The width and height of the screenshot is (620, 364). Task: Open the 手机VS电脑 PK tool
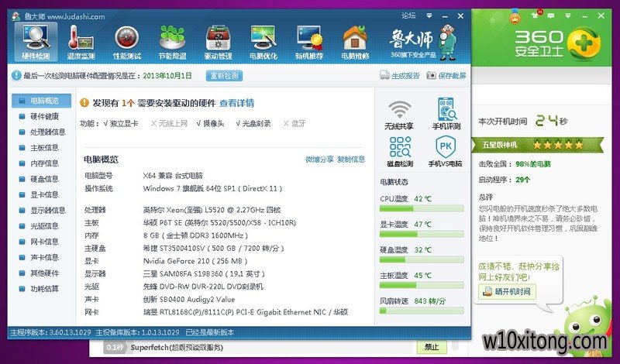(x=445, y=152)
